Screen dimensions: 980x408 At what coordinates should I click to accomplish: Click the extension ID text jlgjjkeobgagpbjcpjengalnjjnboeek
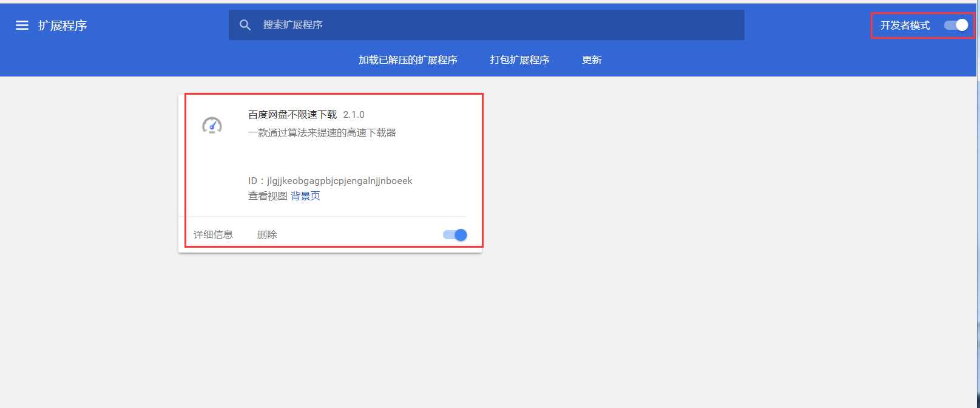[x=340, y=181]
